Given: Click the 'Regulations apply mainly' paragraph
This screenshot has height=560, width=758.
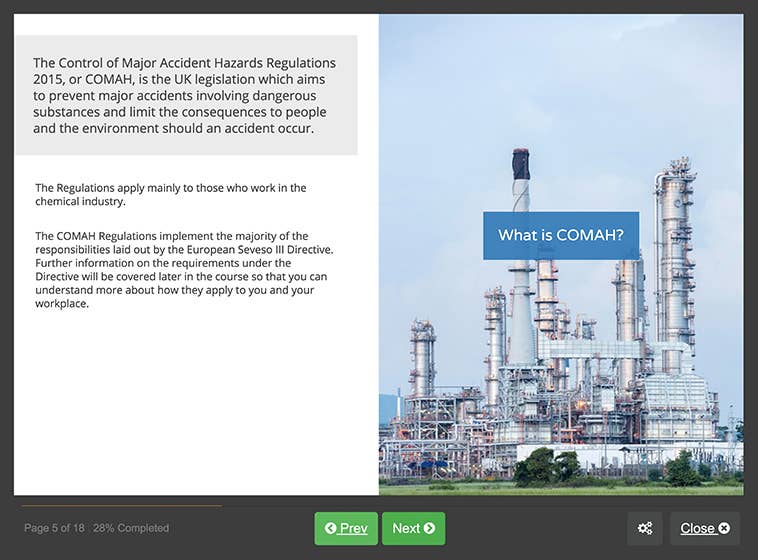Looking at the screenshot, I should (x=170, y=194).
